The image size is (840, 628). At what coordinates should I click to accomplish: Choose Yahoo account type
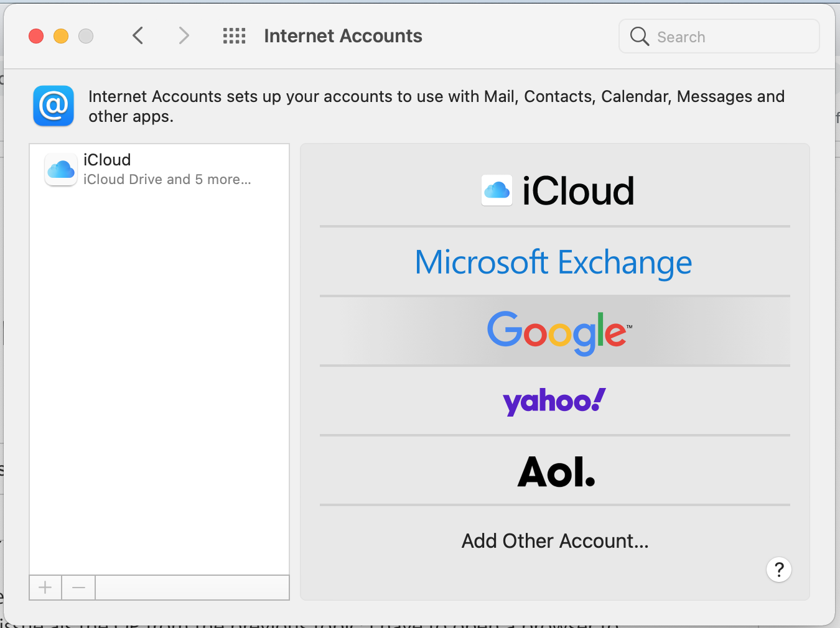555,401
